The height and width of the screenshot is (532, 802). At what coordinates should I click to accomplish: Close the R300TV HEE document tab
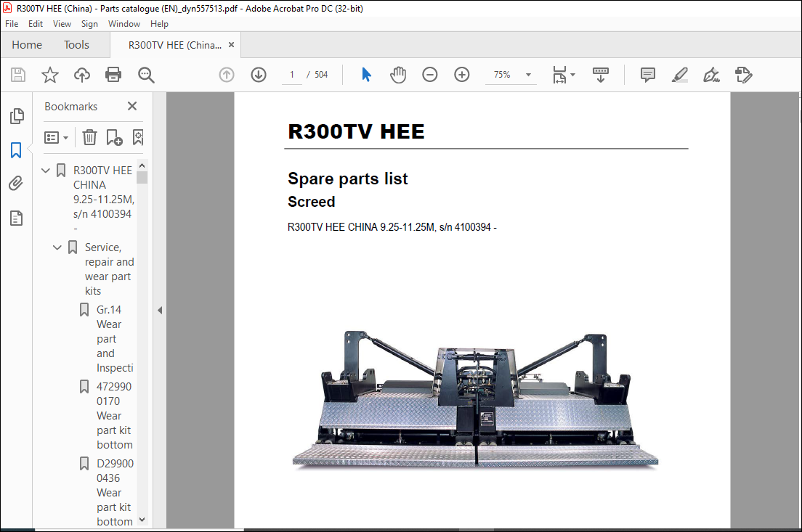point(231,45)
